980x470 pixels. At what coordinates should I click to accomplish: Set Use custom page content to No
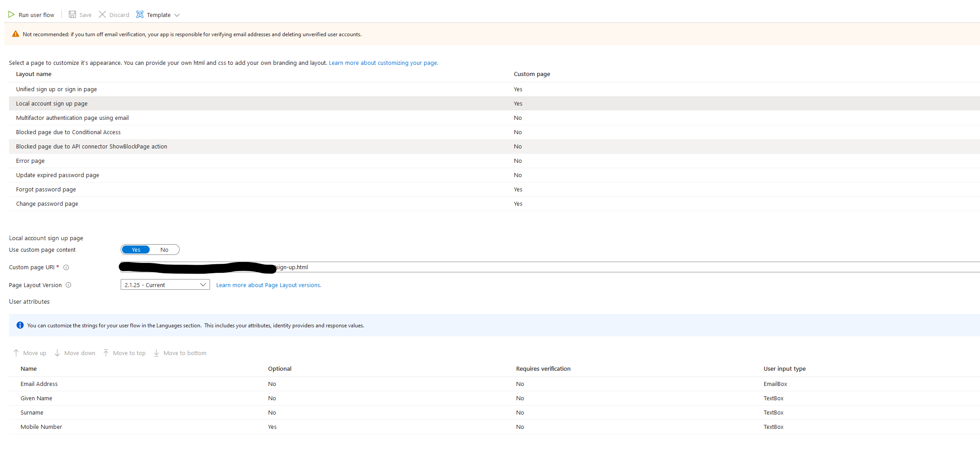click(x=164, y=250)
